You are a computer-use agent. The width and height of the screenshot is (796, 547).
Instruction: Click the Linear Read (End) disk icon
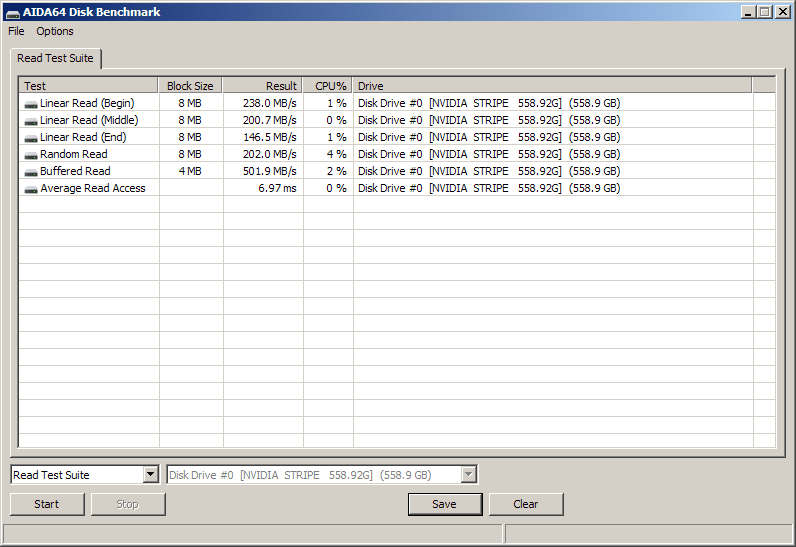coord(31,138)
